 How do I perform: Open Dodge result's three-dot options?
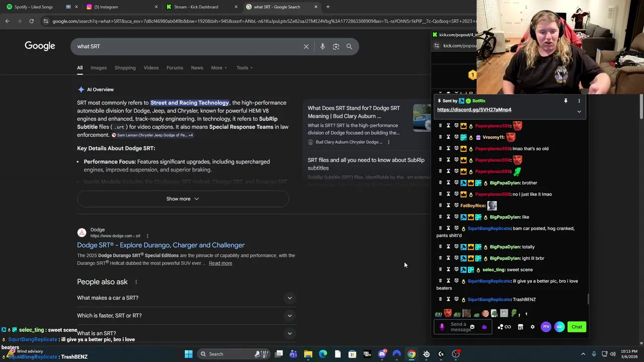coord(147,236)
